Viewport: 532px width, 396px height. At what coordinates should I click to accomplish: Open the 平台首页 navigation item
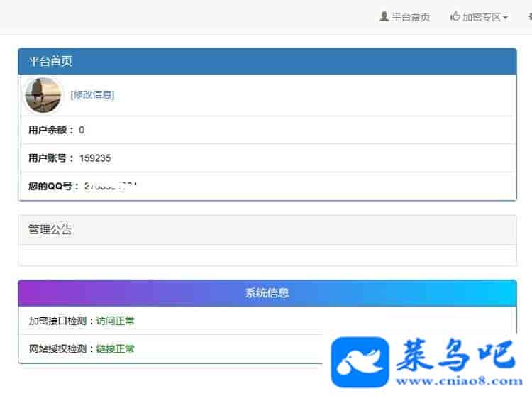pos(405,16)
